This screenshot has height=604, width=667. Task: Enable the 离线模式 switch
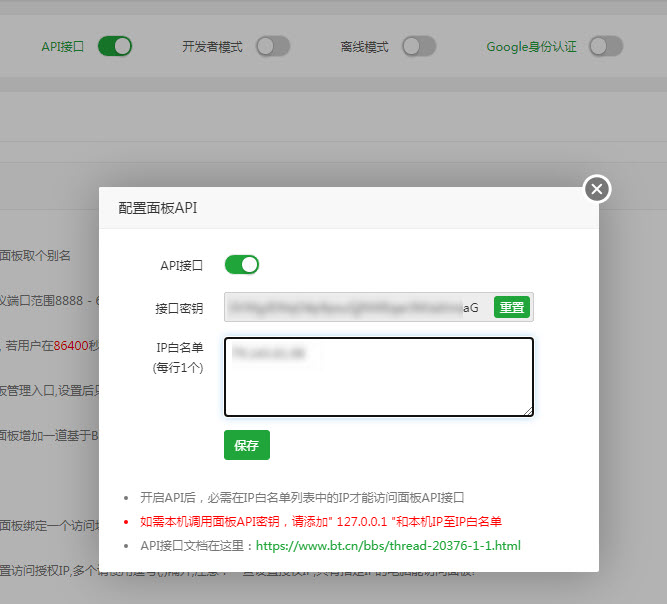tap(419, 46)
